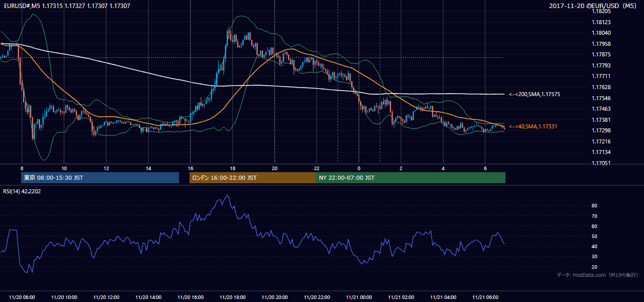Click bottom time label 11/21 04:00
Image resolution: width=644 pixels, height=302 pixels.
click(x=443, y=297)
